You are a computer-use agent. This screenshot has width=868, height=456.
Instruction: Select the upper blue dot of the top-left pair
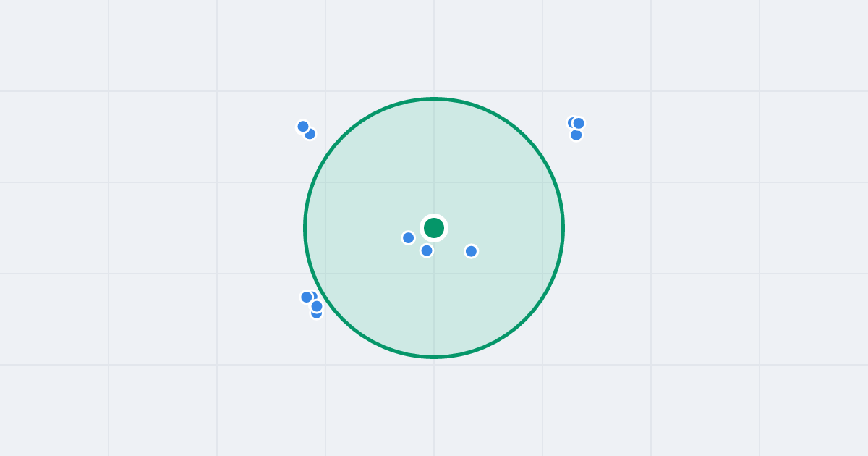click(x=303, y=127)
